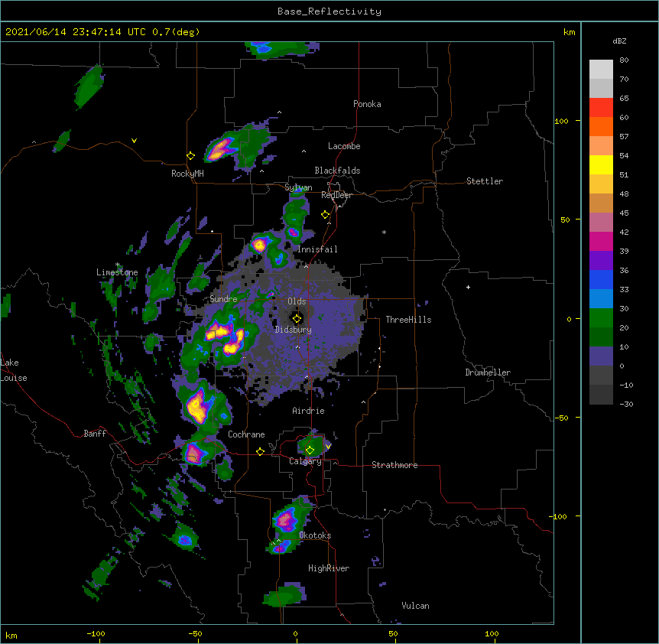Click the Drumheller label

coord(488,372)
